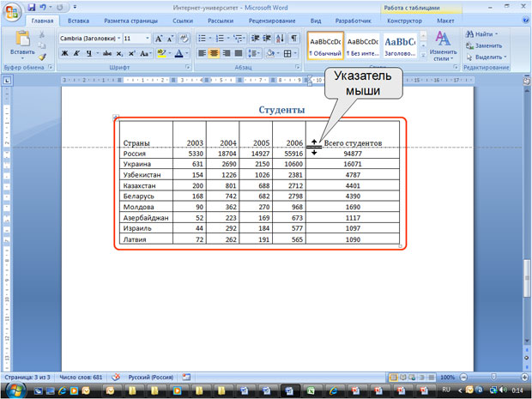Viewport: 532px width, 399px height.
Task: Click the Paste (Вставить) icon
Action: (22, 39)
